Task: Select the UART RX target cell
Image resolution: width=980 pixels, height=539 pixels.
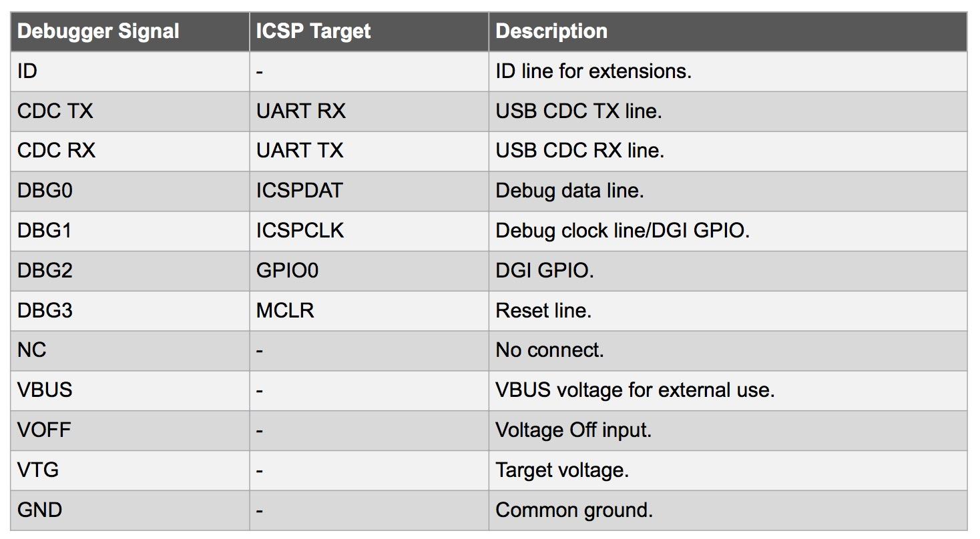Action: 301,111
